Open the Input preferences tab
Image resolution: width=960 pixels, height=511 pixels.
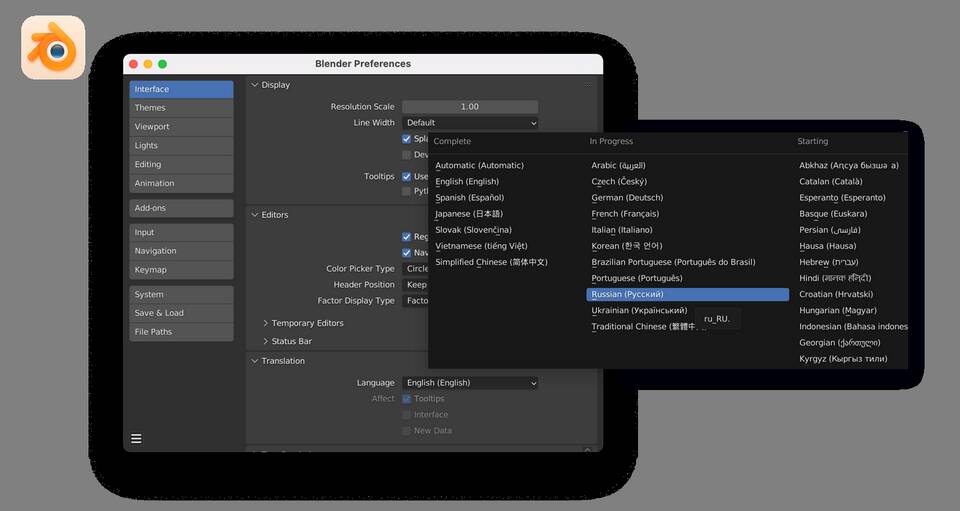(x=181, y=233)
